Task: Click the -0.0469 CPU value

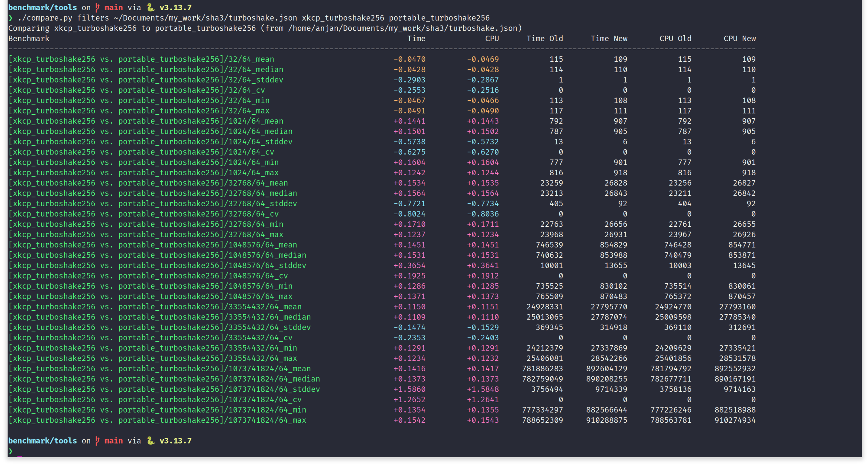Action: [x=482, y=59]
